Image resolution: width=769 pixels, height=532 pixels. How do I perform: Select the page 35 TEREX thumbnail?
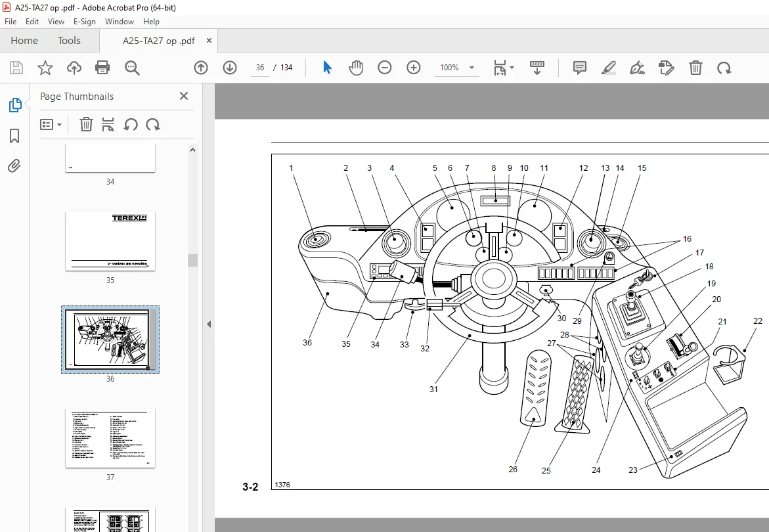110,241
